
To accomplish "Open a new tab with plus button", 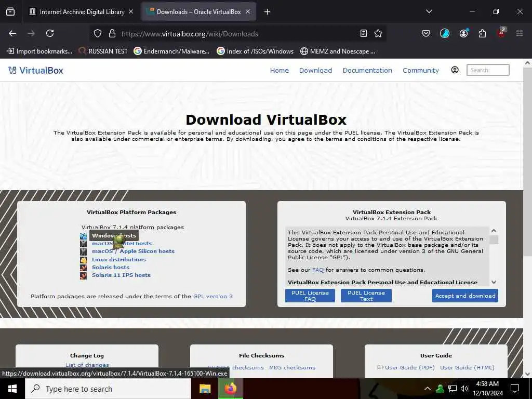I will [267, 12].
